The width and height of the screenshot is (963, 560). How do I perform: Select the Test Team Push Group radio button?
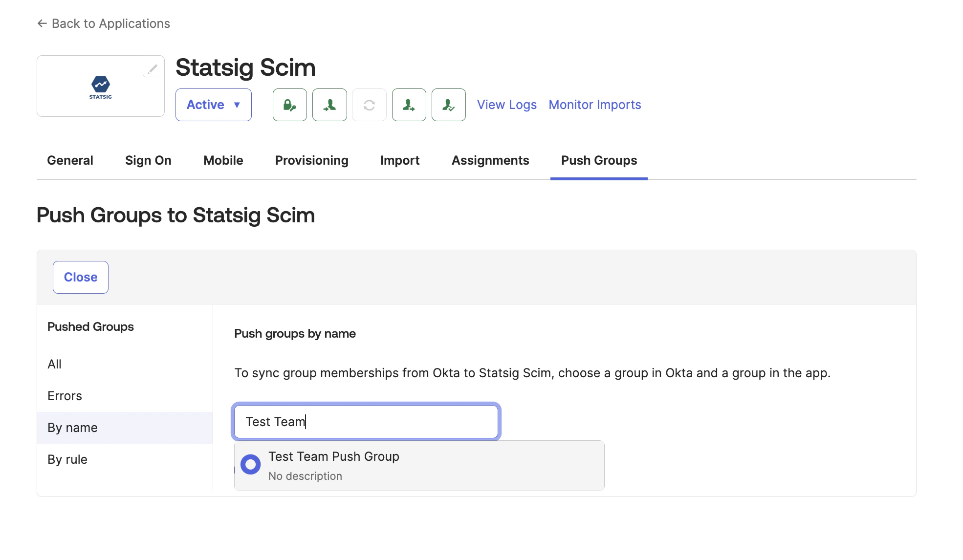(x=250, y=464)
